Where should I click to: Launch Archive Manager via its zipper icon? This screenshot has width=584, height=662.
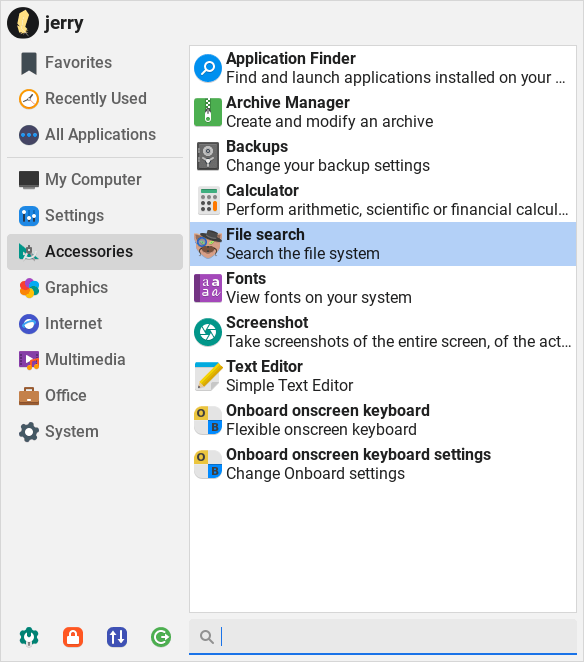pyautogui.click(x=208, y=112)
